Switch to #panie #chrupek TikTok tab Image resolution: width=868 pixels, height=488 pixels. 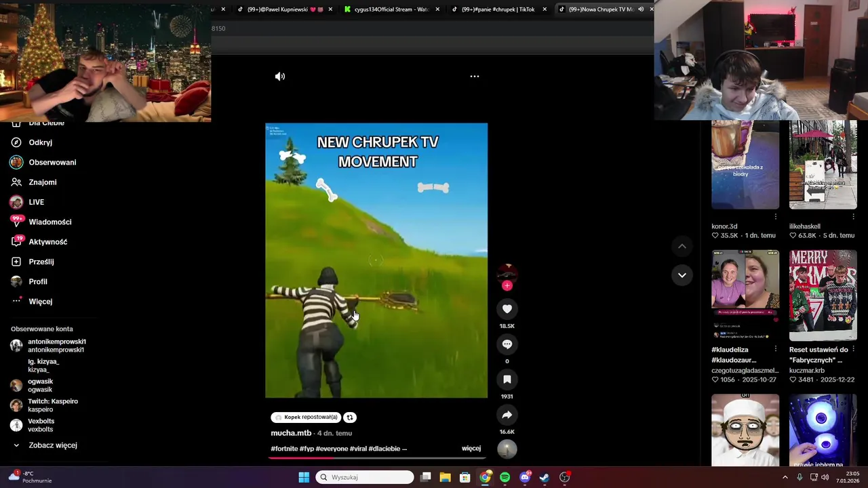pyautogui.click(x=497, y=9)
